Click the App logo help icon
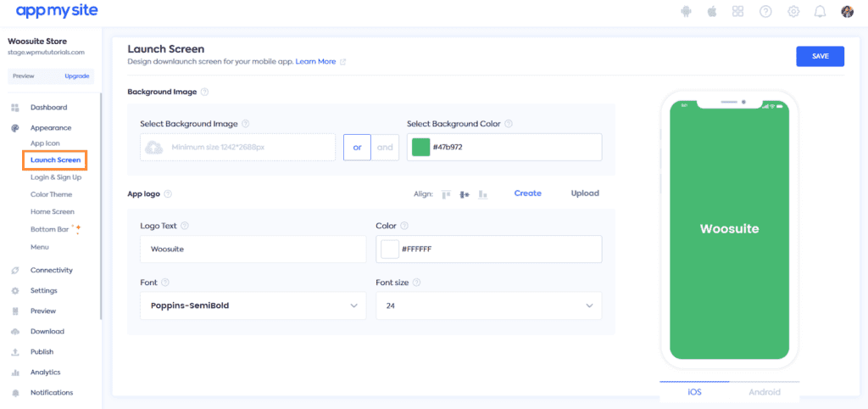This screenshot has width=868, height=409. [x=168, y=194]
